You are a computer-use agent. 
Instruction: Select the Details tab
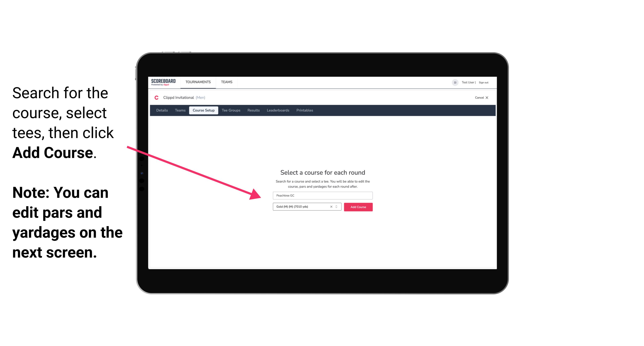tap(161, 110)
